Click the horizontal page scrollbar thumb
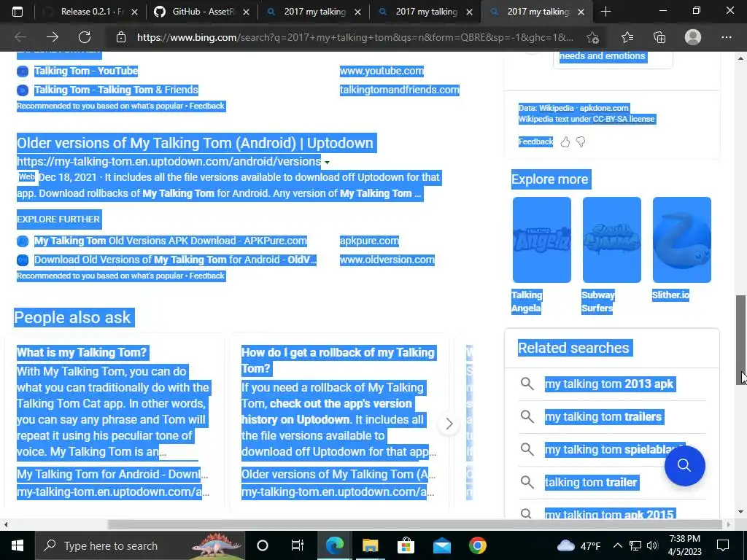Image resolution: width=747 pixels, height=560 pixels. [x=414, y=524]
